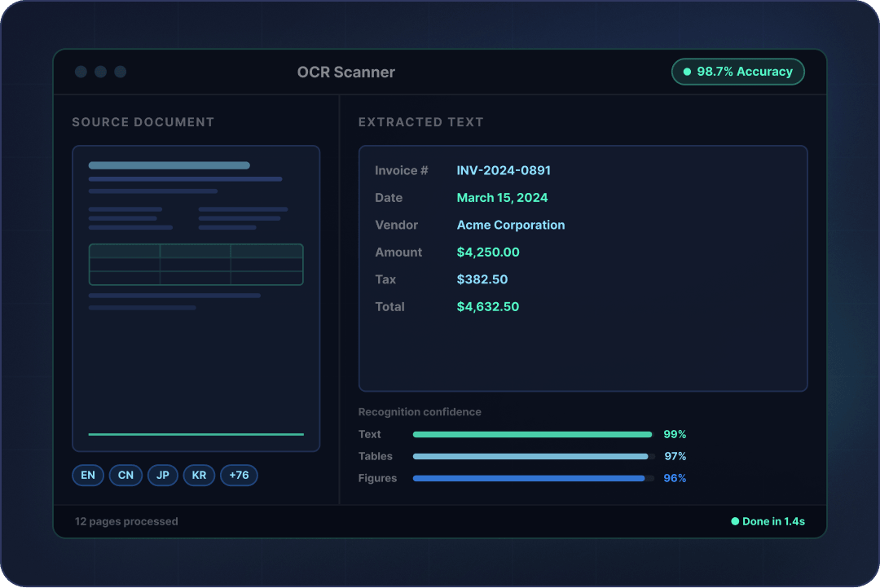Click the 97% confidence value

[x=675, y=456]
